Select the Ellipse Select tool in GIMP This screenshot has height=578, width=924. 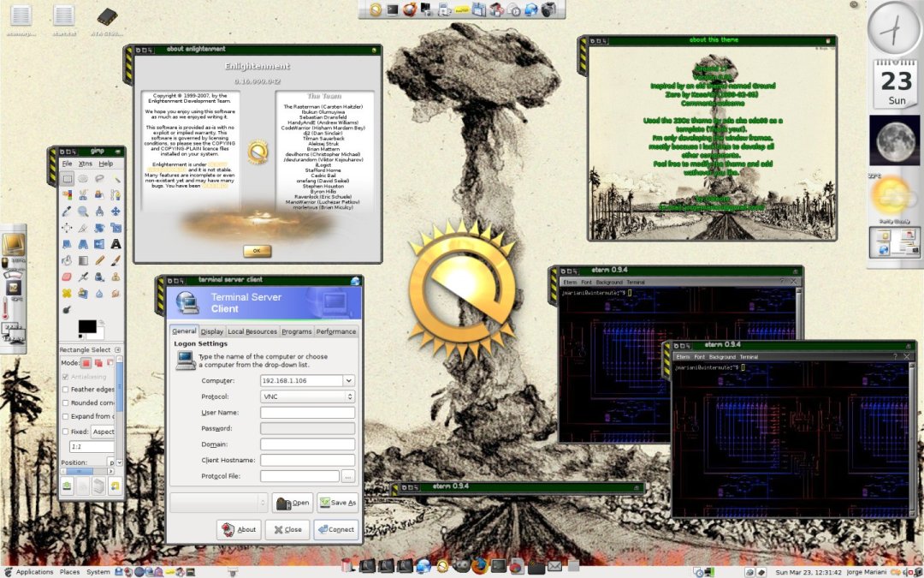click(83, 179)
